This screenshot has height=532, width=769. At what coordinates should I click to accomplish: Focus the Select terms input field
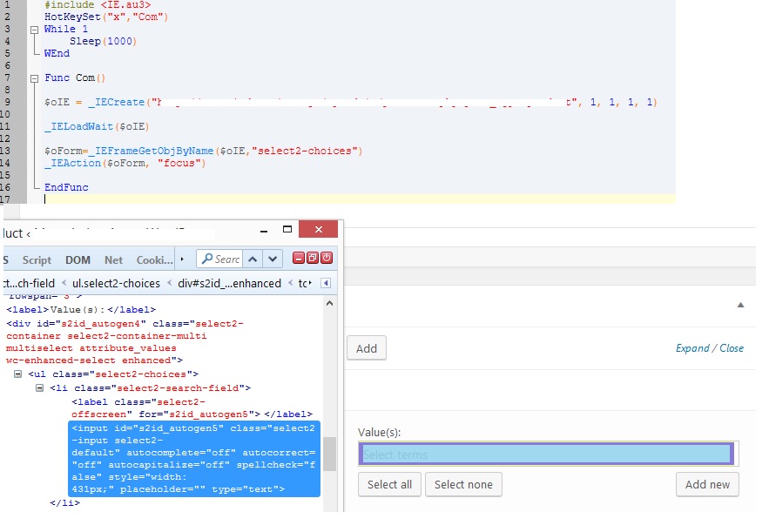(x=547, y=454)
